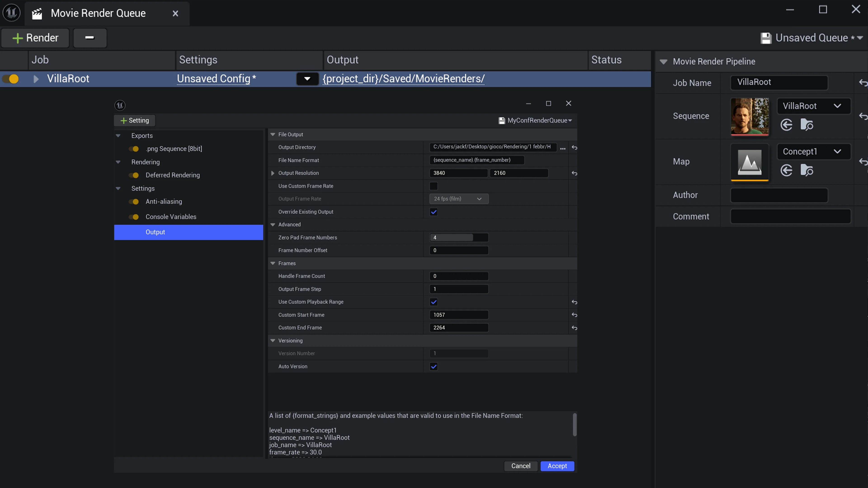
Task: Select the Console Variables setting
Action: pos(171,217)
